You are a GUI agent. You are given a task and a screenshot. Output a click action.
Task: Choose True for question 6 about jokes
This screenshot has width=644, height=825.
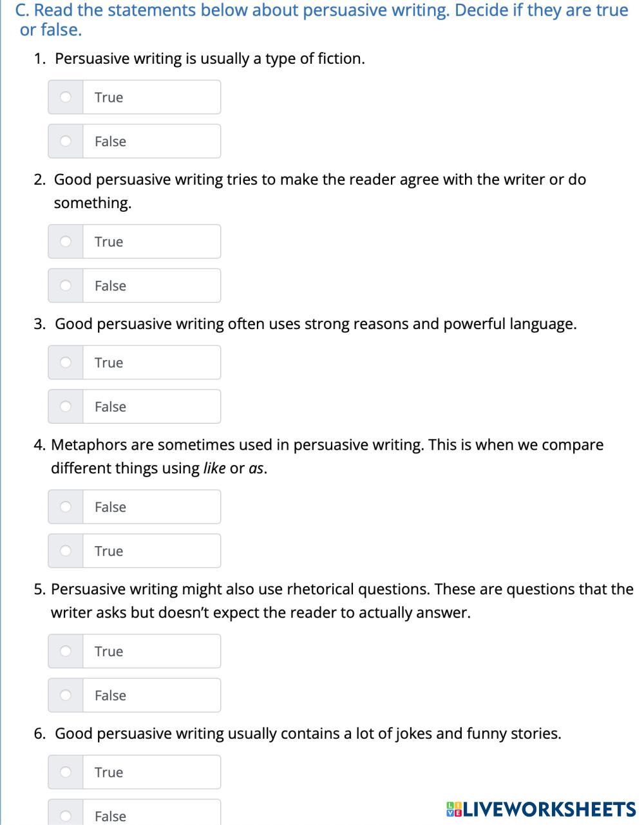[x=66, y=772]
